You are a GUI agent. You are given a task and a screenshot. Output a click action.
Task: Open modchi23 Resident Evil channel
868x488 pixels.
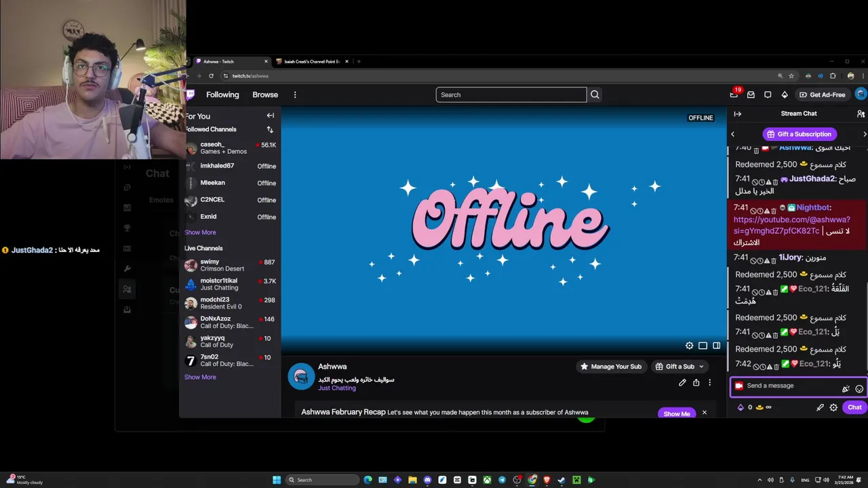click(x=231, y=303)
